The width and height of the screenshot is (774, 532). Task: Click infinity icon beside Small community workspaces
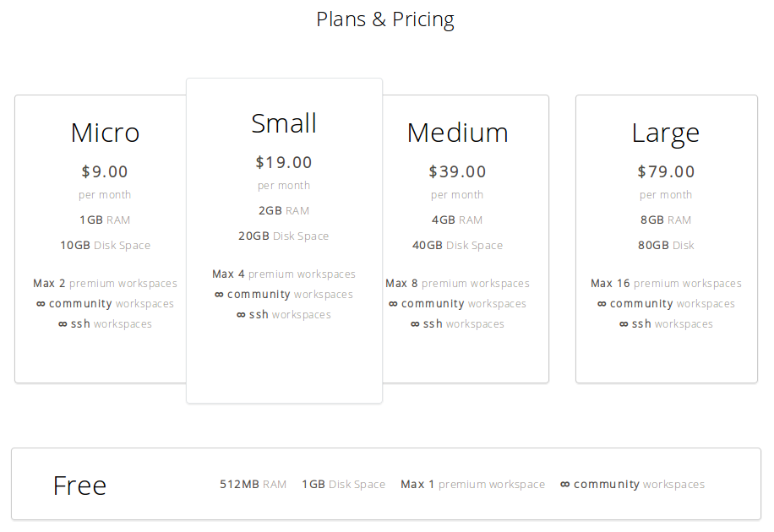[219, 295]
